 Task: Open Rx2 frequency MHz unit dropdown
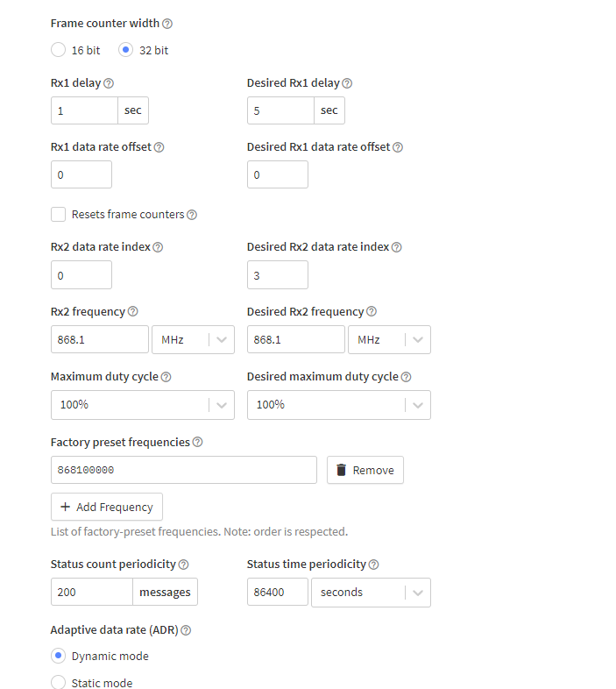[x=193, y=339]
